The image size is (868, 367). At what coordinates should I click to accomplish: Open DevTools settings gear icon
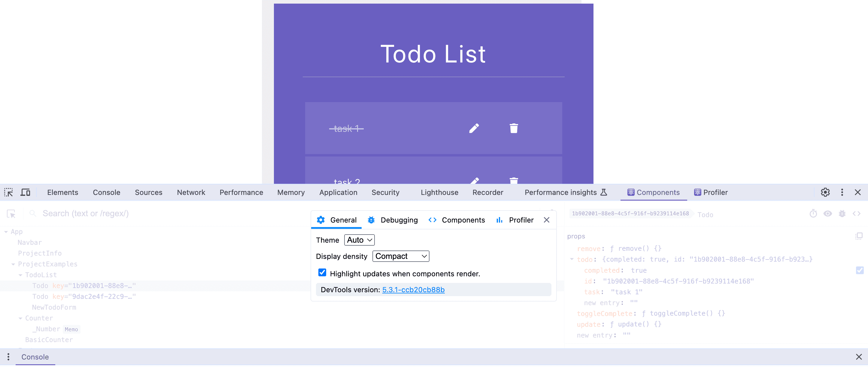pos(825,193)
